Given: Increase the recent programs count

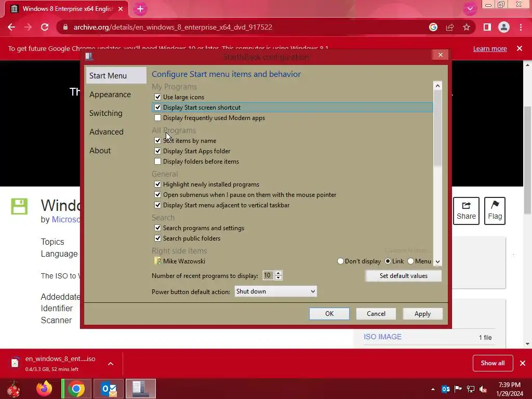Looking at the screenshot, I should [278, 273].
